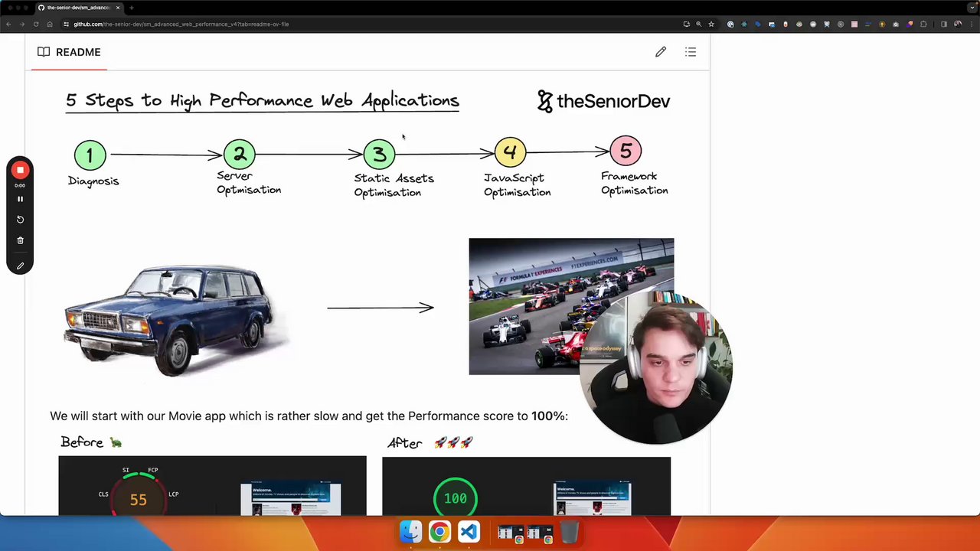
Task: Click the step 3 Static Assets circle
Action: pos(379,155)
